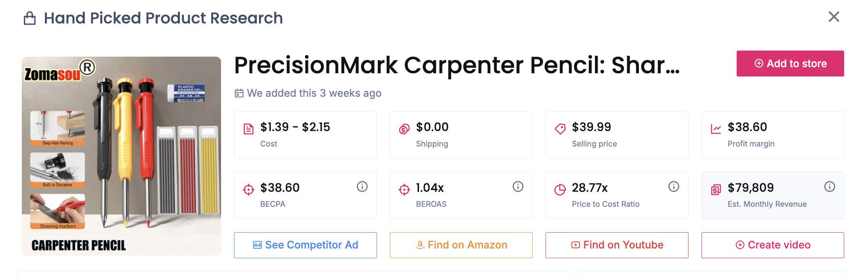Viewport: 868px width, 276px height.
Task: Click Find on Youtube
Action: [x=616, y=245]
